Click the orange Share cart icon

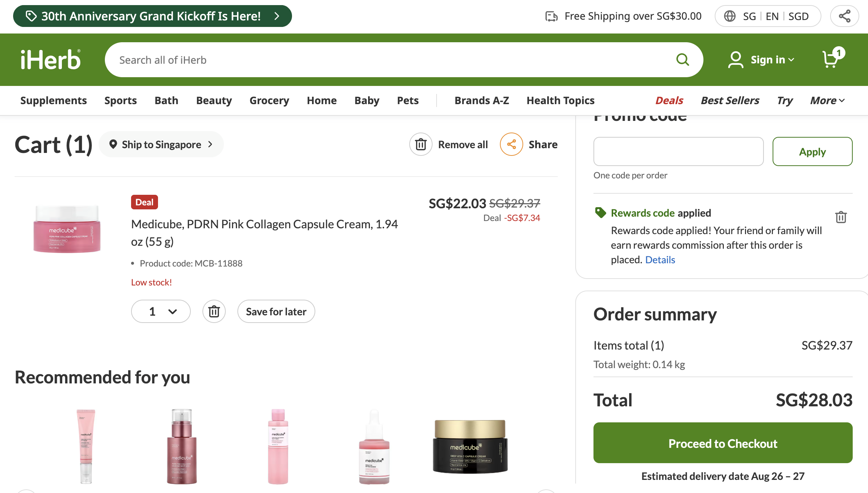(511, 145)
